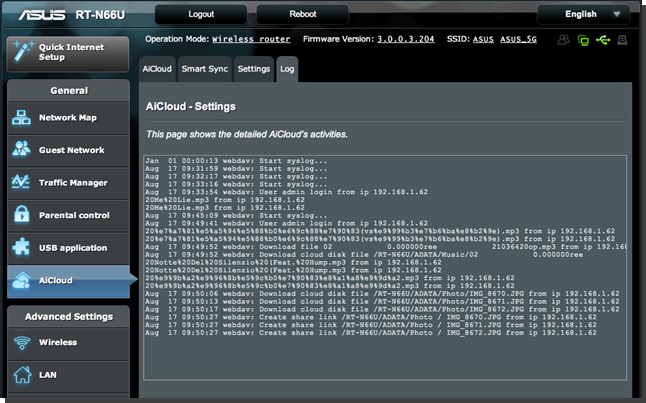Switch to the Smart Sync tab
This screenshot has width=646, height=403.
pos(205,69)
